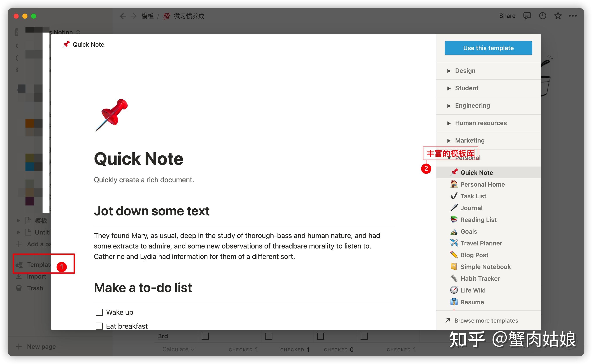Open the Calculate dropdown below table
The image size is (592, 364).
178,349
